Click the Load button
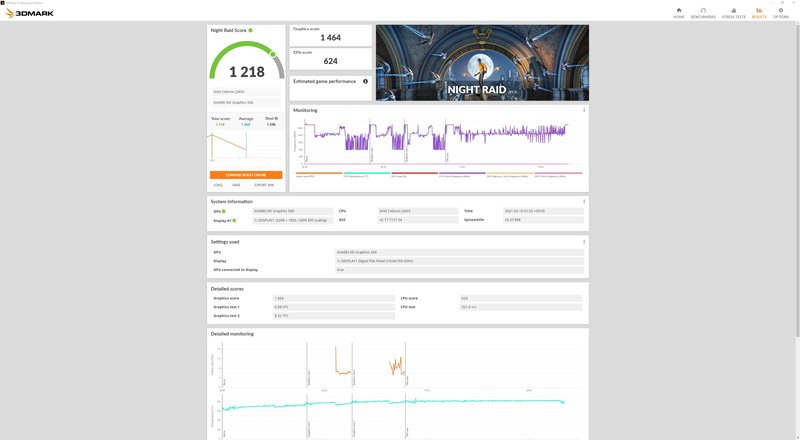Image resolution: width=800 pixels, height=440 pixels. (x=218, y=185)
